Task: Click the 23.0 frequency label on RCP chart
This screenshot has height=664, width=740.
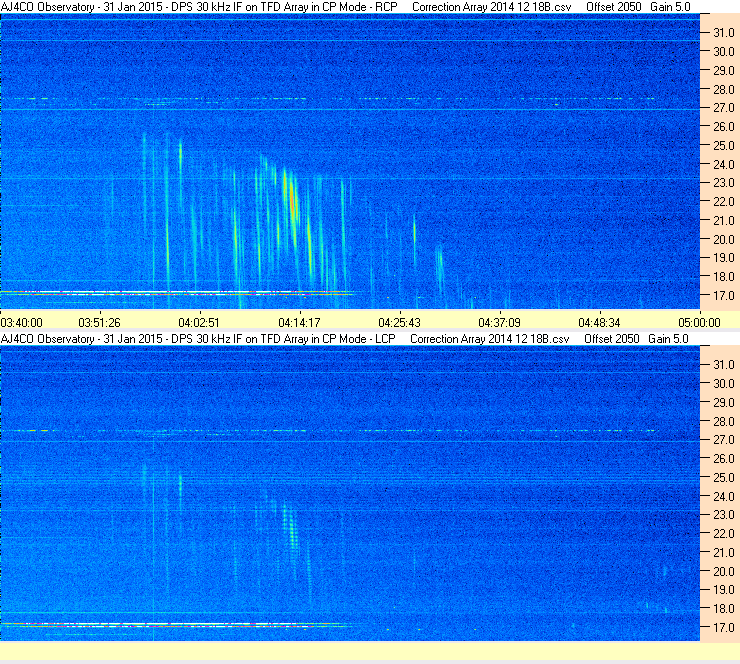Action: (x=724, y=183)
